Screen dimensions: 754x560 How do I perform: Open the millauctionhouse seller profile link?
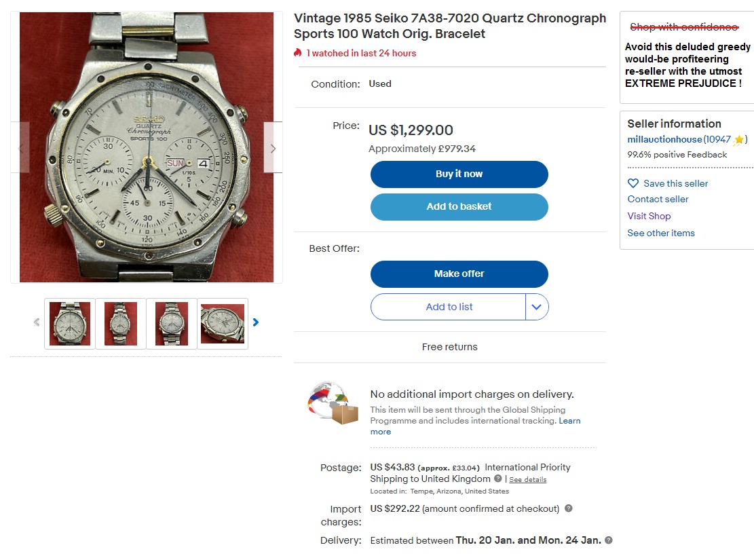click(x=663, y=140)
